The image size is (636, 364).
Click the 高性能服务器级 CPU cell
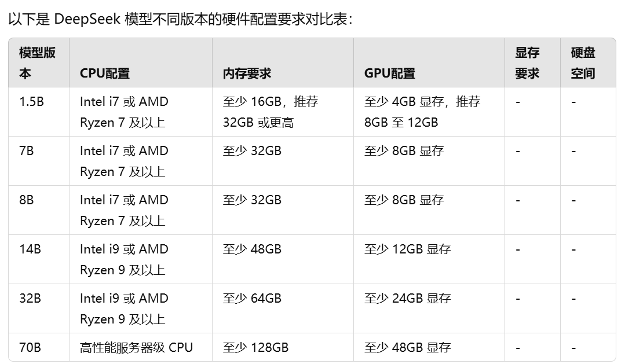[x=140, y=347]
